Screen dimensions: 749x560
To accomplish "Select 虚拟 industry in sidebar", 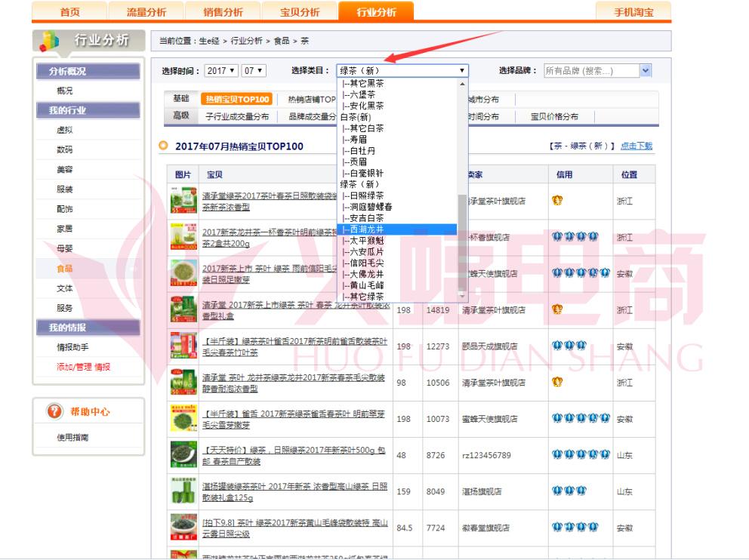I will [65, 130].
